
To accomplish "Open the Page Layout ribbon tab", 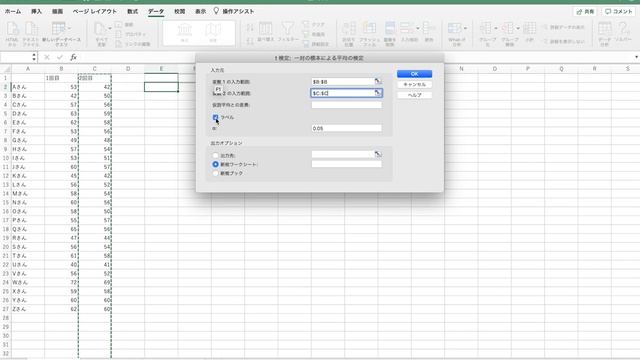I will tap(95, 11).
